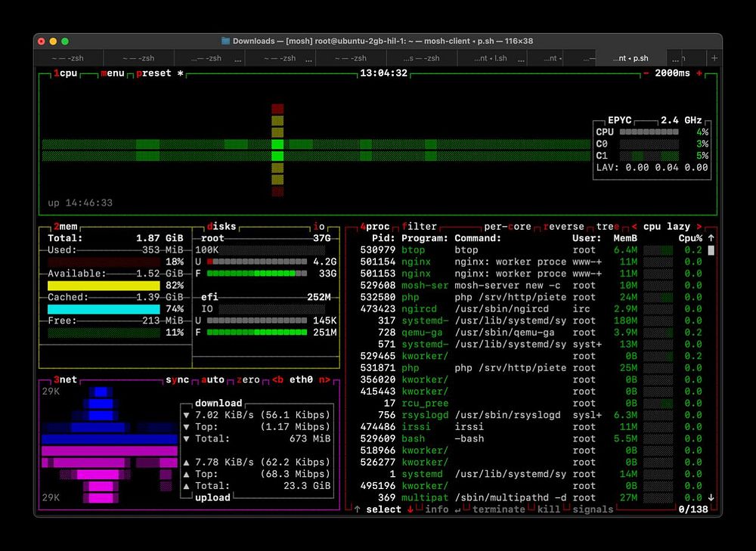Toggle process tree view
Image resolution: width=756 pixels, height=551 pixels.
click(x=607, y=226)
